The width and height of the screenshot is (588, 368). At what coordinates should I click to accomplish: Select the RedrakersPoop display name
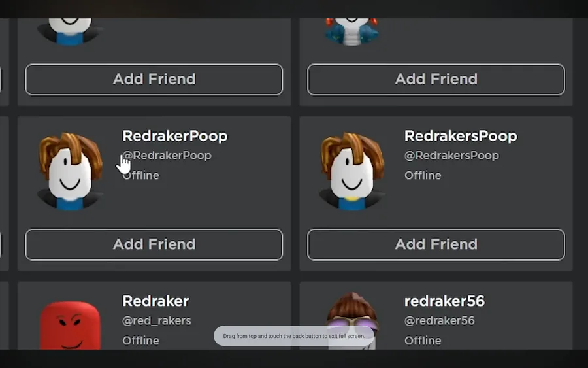point(461,136)
